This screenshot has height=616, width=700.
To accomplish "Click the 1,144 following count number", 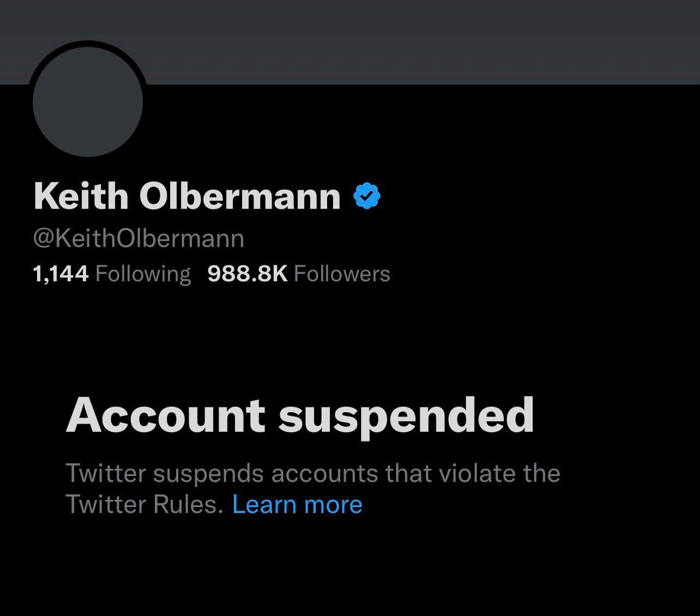I will pos(61,274).
